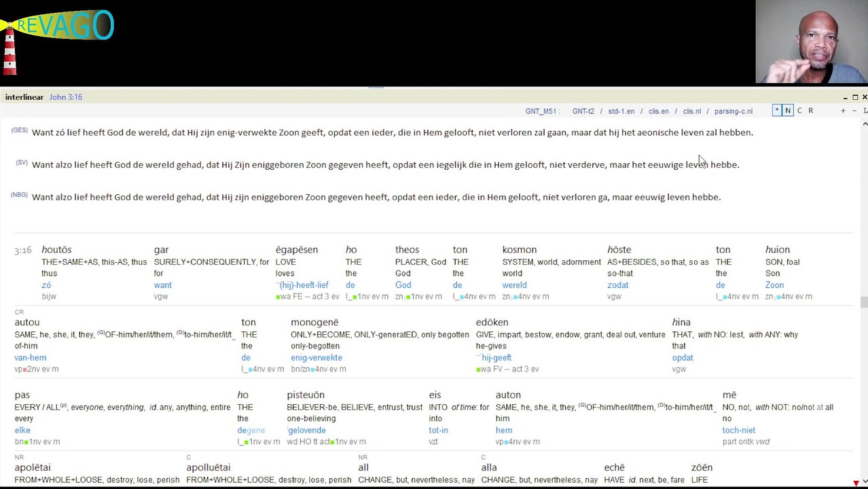Image resolution: width=868 pixels, height=489 pixels.
Task: Click Dutch gloss 'tot-in'
Action: click(x=438, y=431)
